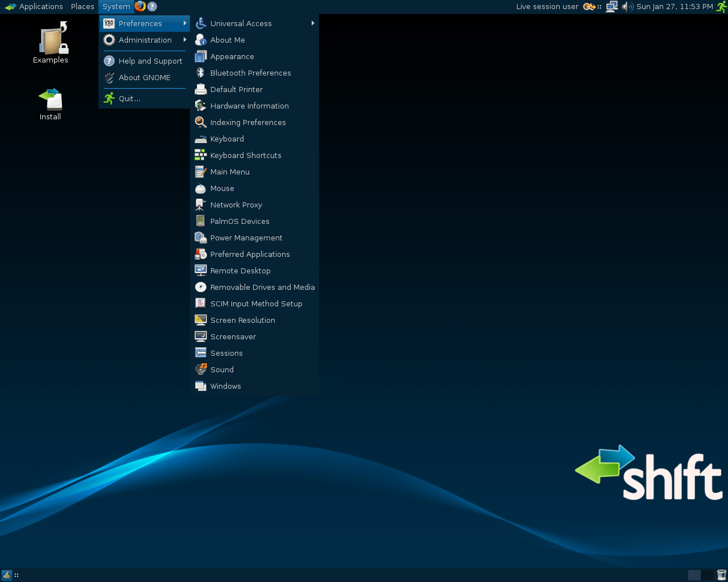Select the Network Proxy text entry
This screenshot has width=728, height=582.
point(236,205)
